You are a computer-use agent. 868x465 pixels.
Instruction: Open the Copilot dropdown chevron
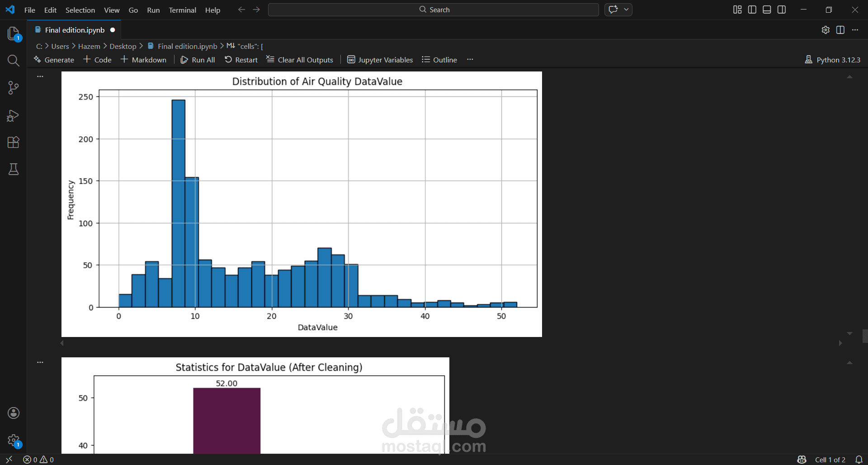[x=626, y=9]
